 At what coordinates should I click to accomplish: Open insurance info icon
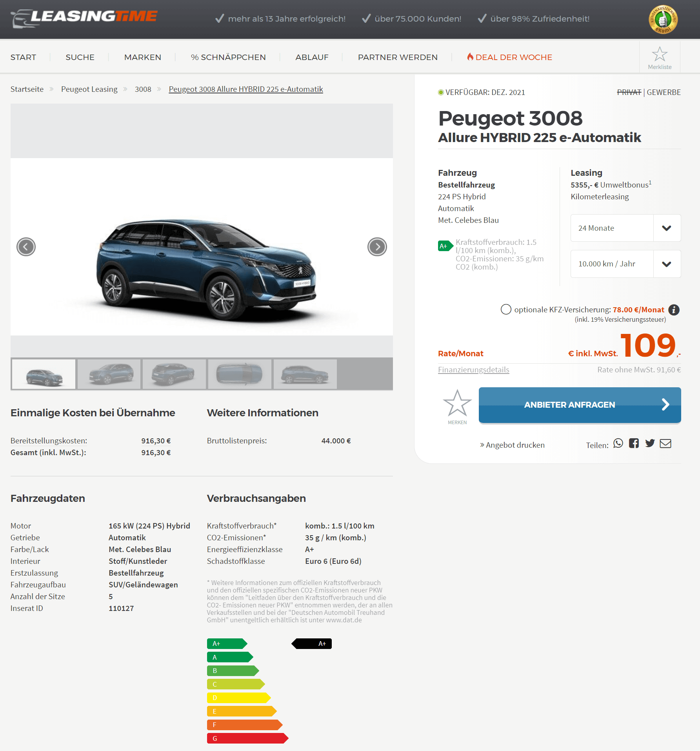point(674,310)
